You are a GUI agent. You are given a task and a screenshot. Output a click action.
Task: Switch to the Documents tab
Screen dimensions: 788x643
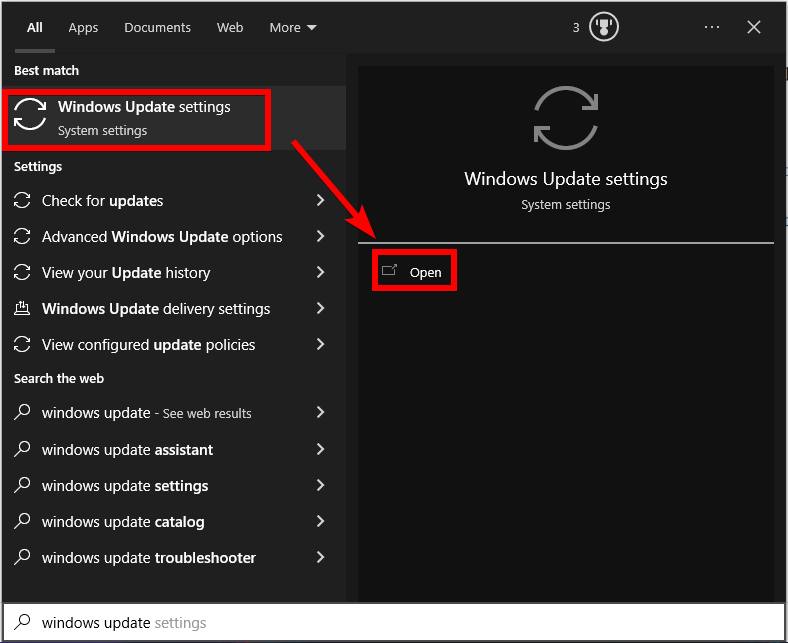(157, 28)
